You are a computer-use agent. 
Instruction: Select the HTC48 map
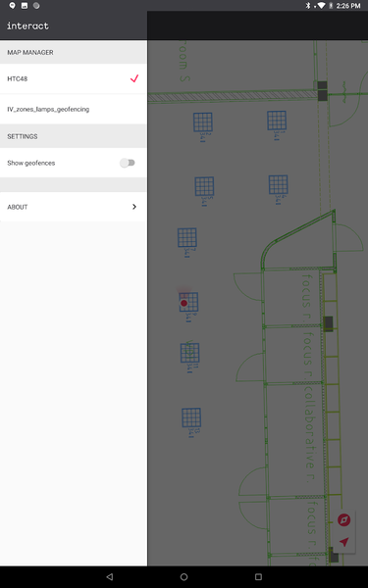[74, 78]
